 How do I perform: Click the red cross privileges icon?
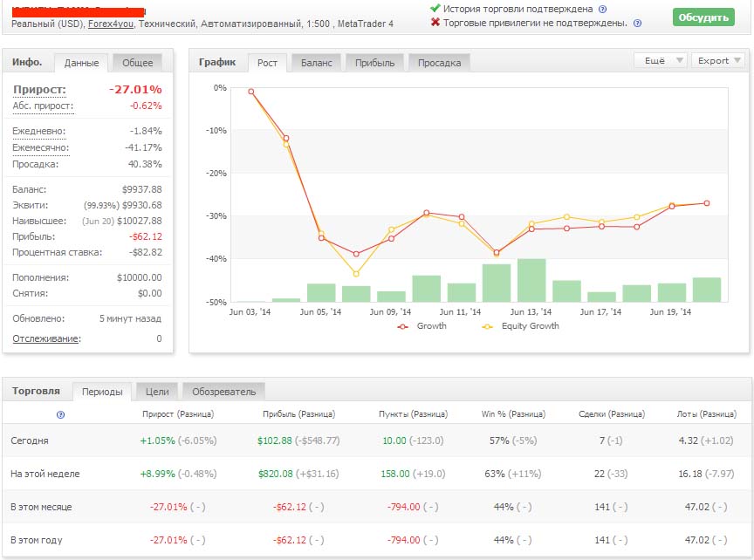click(x=435, y=23)
